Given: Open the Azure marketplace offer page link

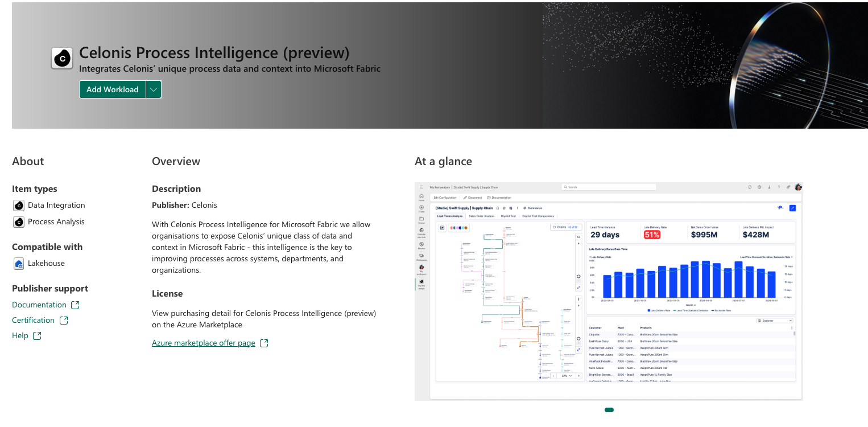Looking at the screenshot, I should (x=203, y=343).
